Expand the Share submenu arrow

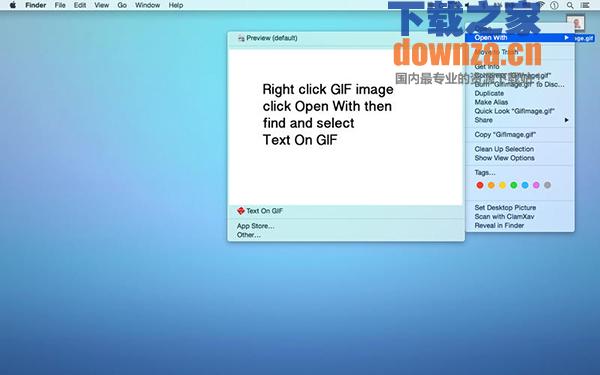[566, 120]
